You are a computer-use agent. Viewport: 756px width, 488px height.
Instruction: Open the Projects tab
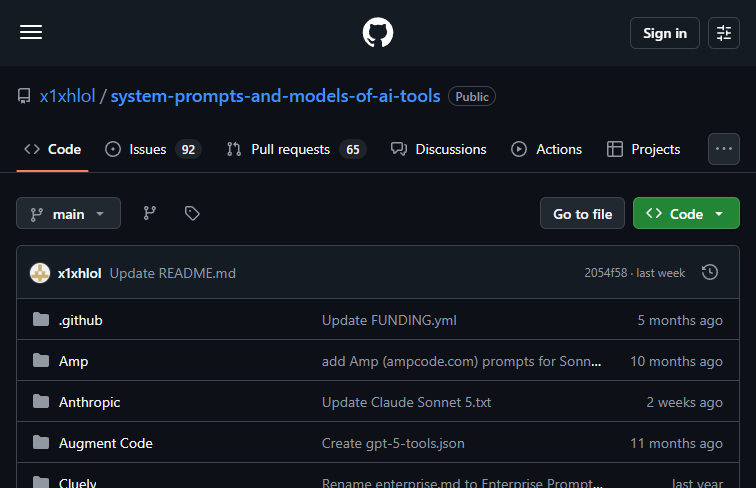pyautogui.click(x=644, y=149)
